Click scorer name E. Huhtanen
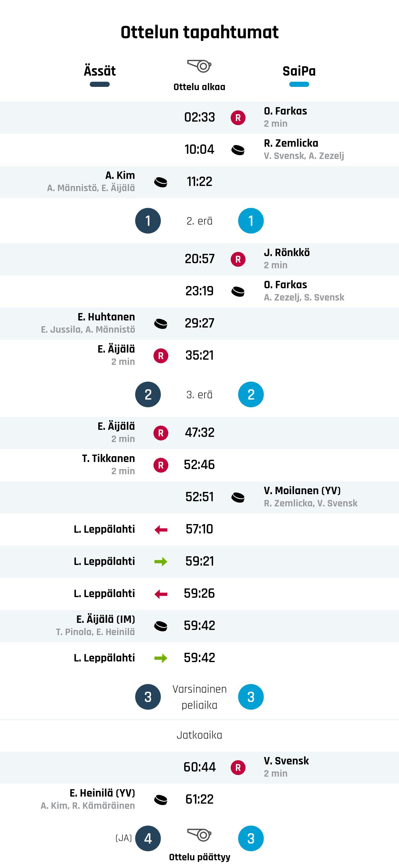399x868 pixels. pos(106,317)
